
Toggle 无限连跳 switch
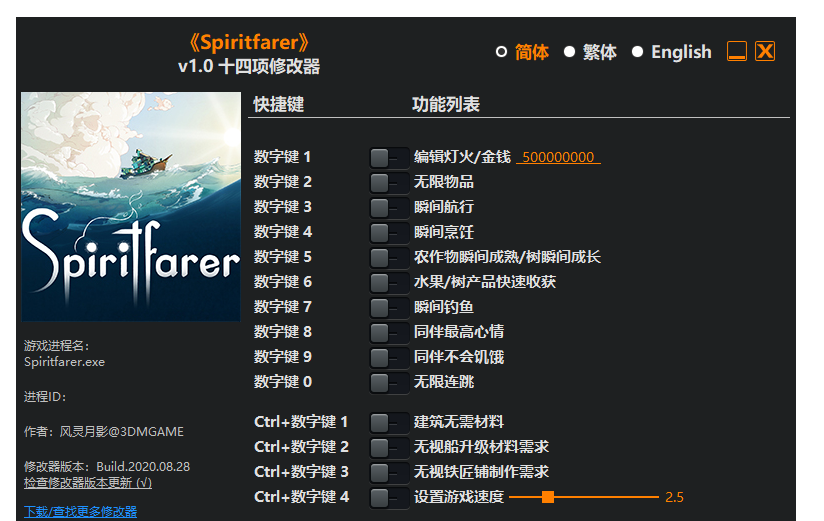click(389, 382)
